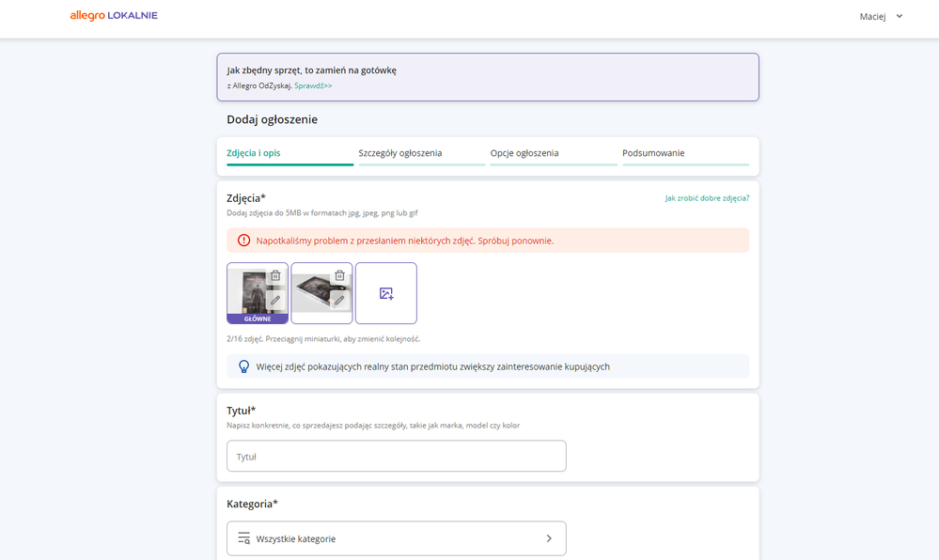Image resolution: width=939 pixels, height=560 pixels.
Task: Open the Maciej account dropdown
Action: tap(881, 16)
